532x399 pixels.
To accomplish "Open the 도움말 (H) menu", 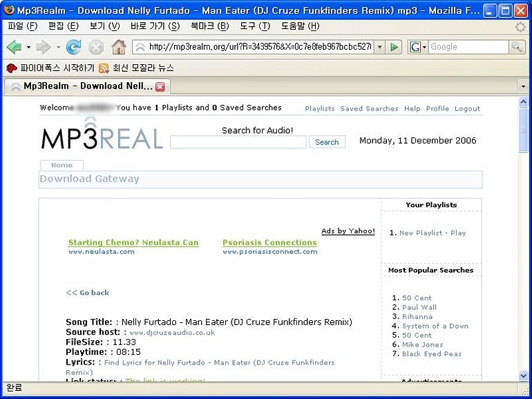I will pos(301,26).
